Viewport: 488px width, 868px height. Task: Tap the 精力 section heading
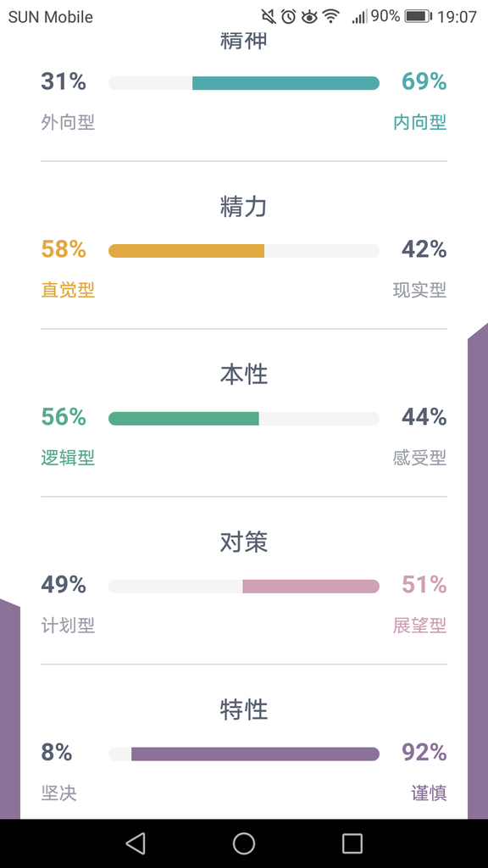coord(244,207)
